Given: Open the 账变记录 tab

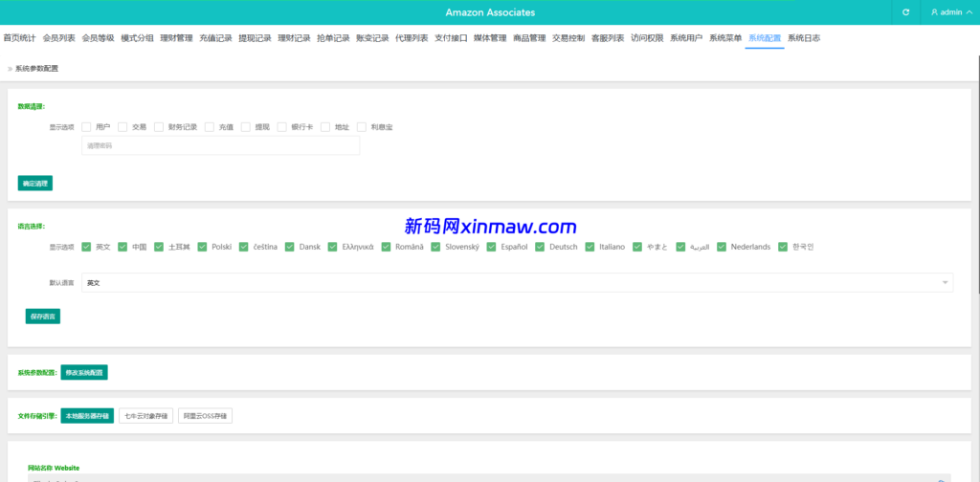Looking at the screenshot, I should 372,38.
